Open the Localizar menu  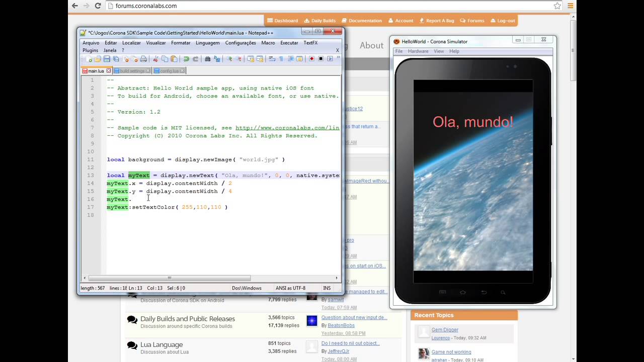click(x=131, y=43)
